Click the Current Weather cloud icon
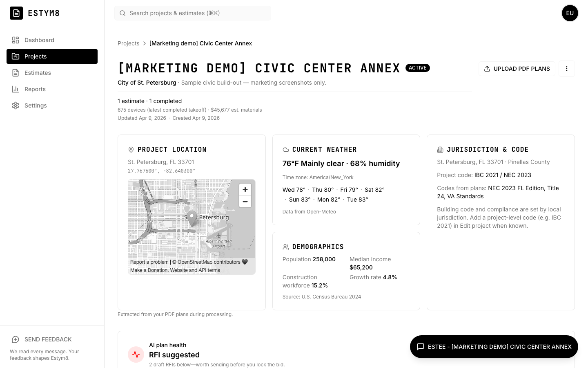Screen dimensions: 588x368 click(x=285, y=149)
